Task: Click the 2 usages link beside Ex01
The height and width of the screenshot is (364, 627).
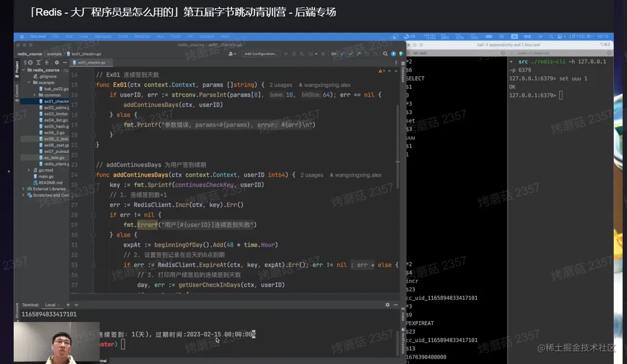Action: point(281,85)
